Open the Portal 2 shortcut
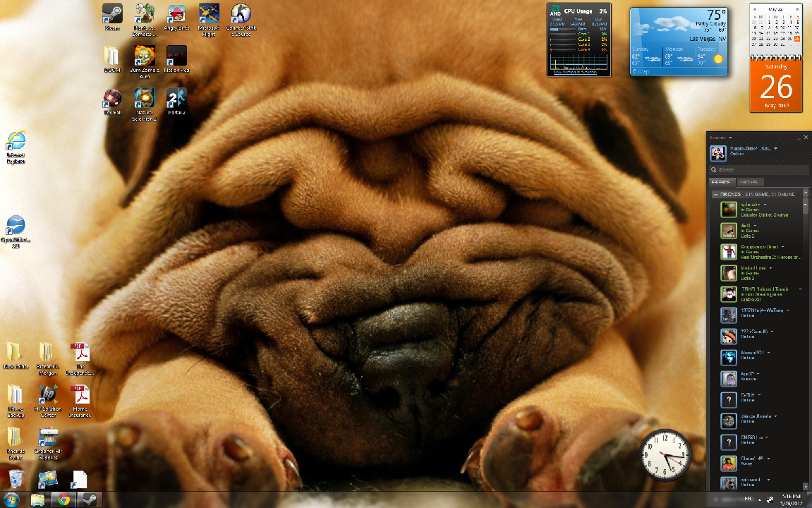This screenshot has height=508, width=812. (x=176, y=102)
